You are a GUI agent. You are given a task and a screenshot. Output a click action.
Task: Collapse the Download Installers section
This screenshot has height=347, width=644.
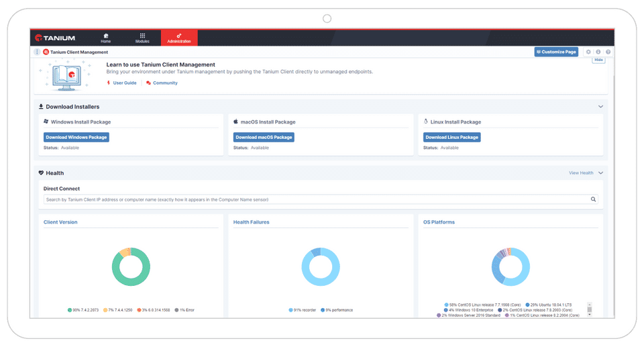coord(600,107)
